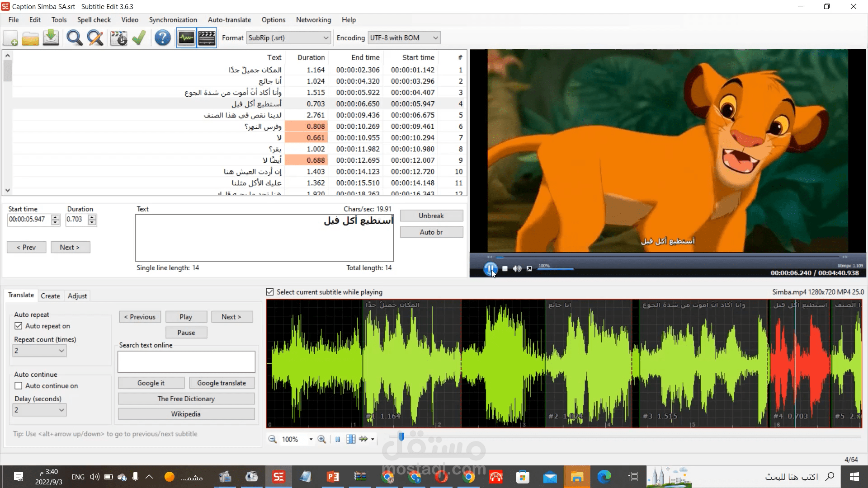Switch to the Create tab
Image resolution: width=868 pixels, height=488 pixels.
[x=50, y=296]
